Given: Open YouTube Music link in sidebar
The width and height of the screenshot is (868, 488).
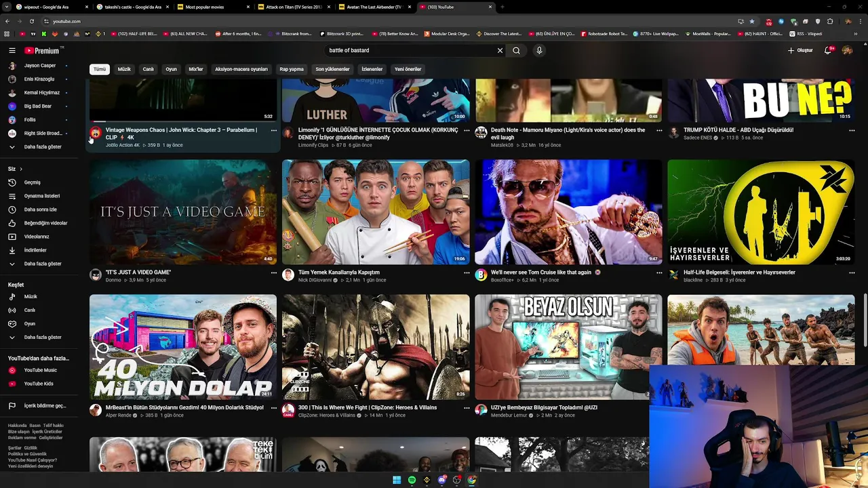Looking at the screenshot, I should (x=39, y=370).
